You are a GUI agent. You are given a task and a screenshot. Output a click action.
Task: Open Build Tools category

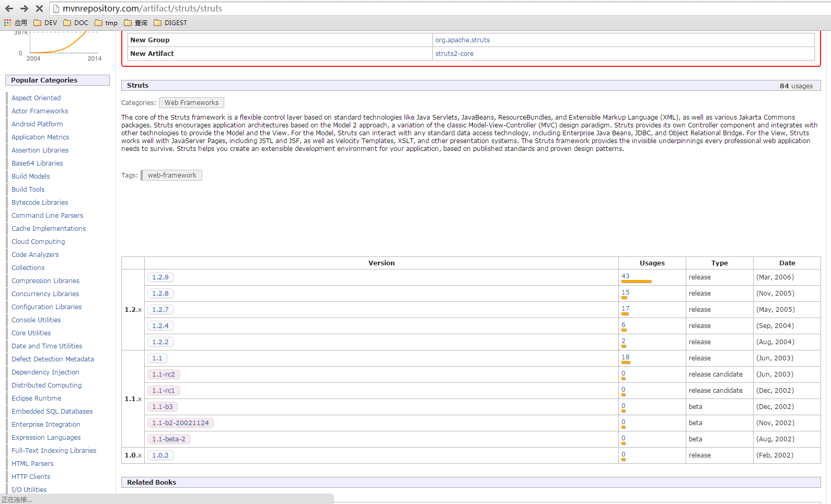coord(28,190)
